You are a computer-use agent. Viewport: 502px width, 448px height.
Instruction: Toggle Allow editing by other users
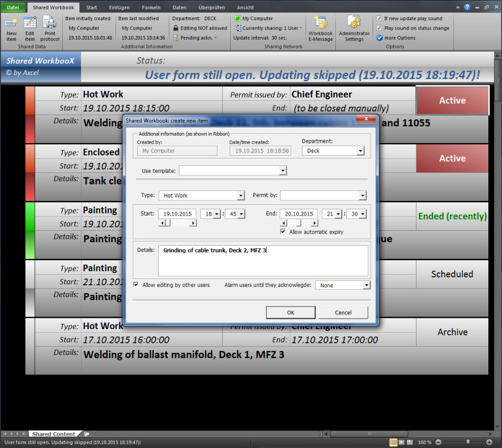[137, 285]
